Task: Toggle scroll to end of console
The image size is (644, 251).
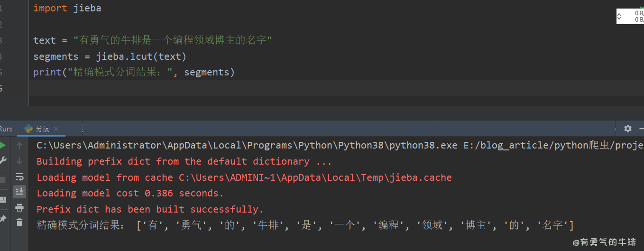Action: (19, 192)
